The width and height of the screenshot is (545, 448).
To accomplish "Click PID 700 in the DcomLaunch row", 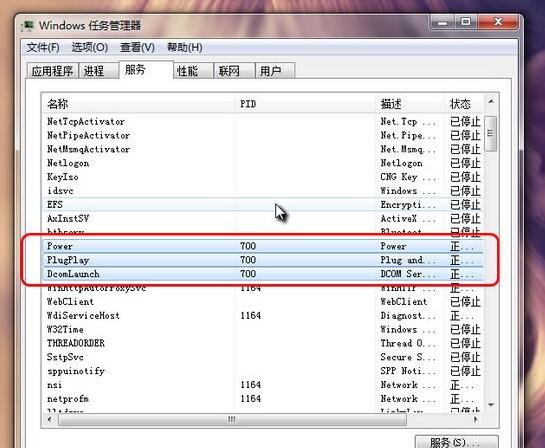I will (248, 274).
